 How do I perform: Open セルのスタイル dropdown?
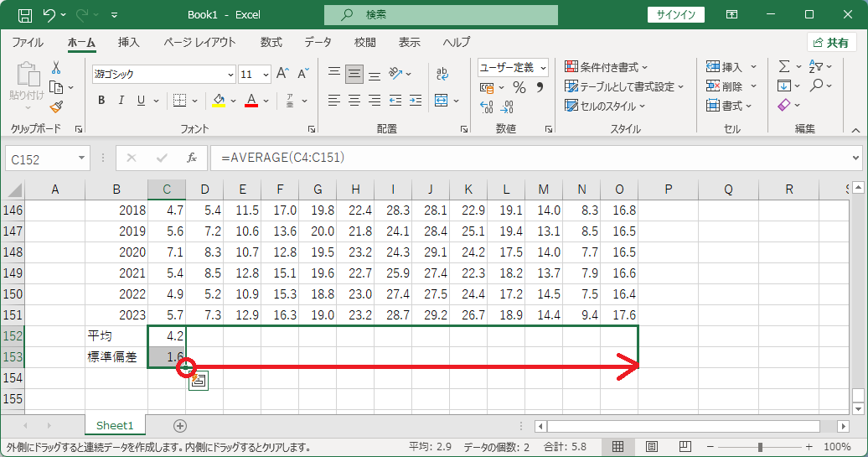tap(605, 106)
